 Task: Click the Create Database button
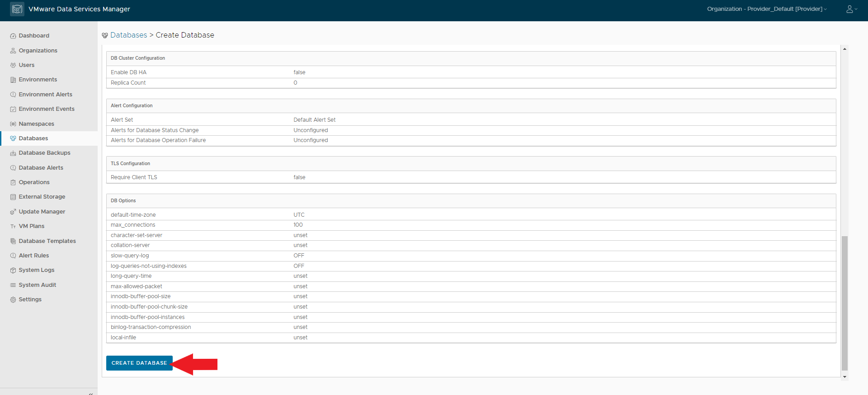139,363
